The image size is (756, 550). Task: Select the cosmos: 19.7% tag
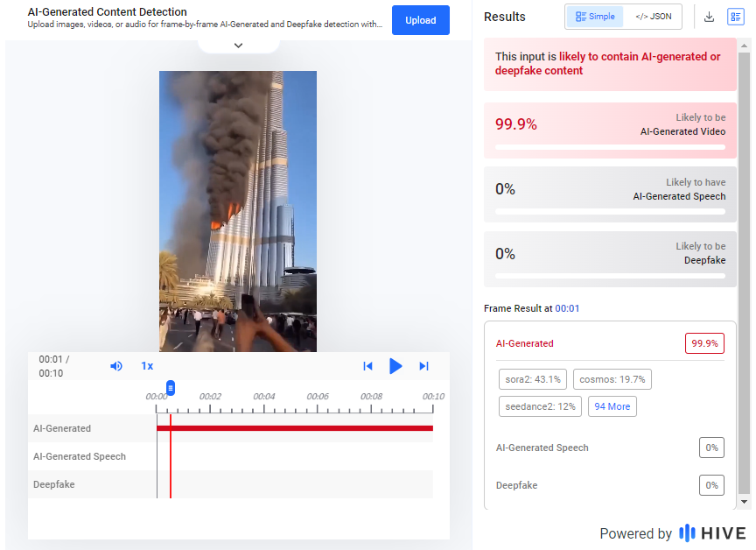click(x=612, y=379)
